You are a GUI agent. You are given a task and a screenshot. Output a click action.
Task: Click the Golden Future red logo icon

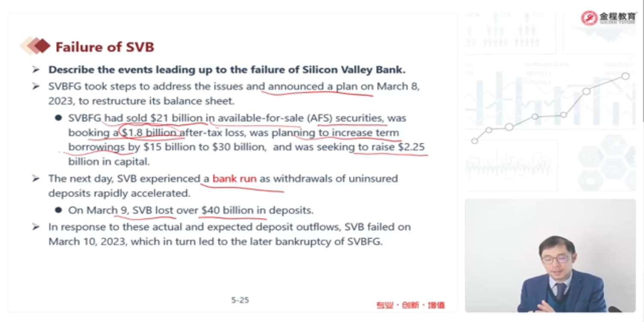coord(589,18)
